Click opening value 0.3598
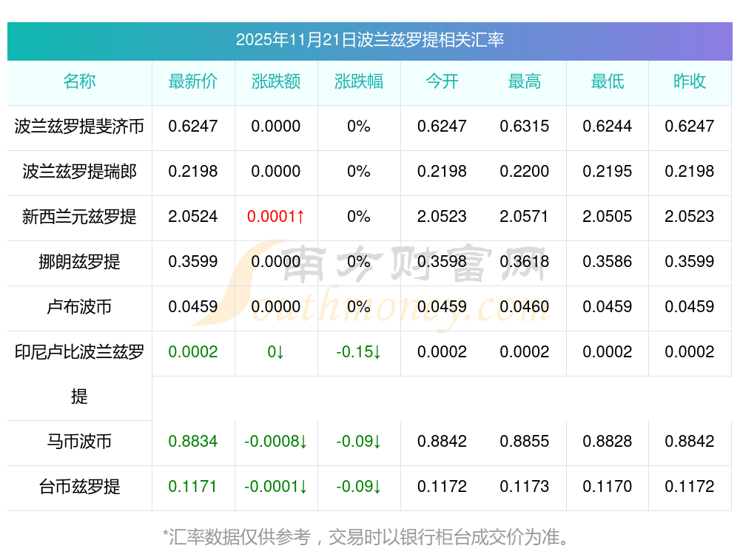The image size is (740, 560). point(442,261)
